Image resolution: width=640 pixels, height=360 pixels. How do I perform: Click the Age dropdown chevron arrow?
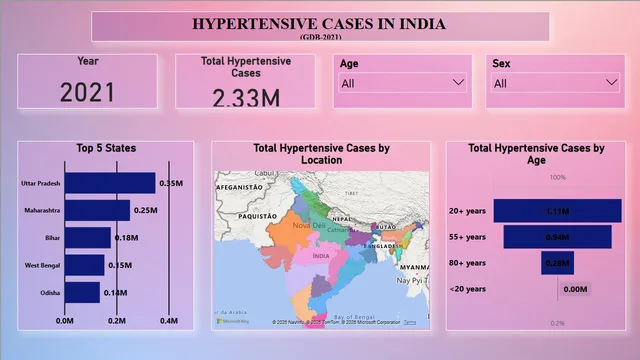(x=458, y=82)
